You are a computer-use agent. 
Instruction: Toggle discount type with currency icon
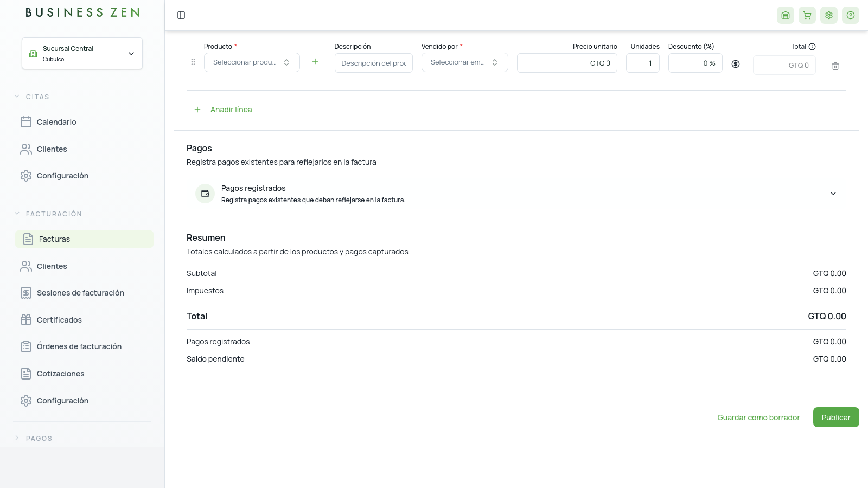pyautogui.click(x=736, y=64)
